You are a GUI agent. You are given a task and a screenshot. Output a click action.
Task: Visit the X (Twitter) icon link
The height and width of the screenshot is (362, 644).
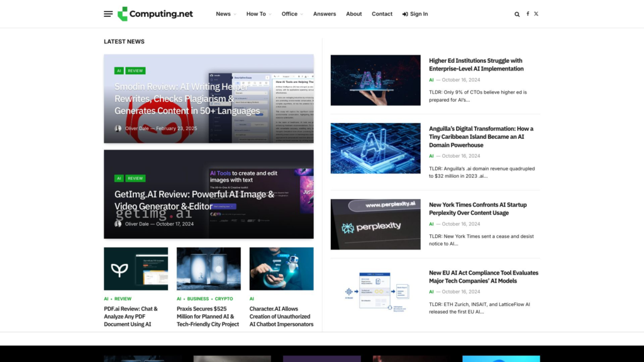tap(536, 14)
